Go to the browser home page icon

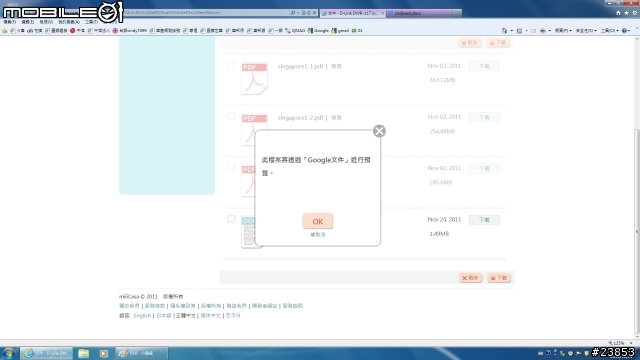[618, 13]
